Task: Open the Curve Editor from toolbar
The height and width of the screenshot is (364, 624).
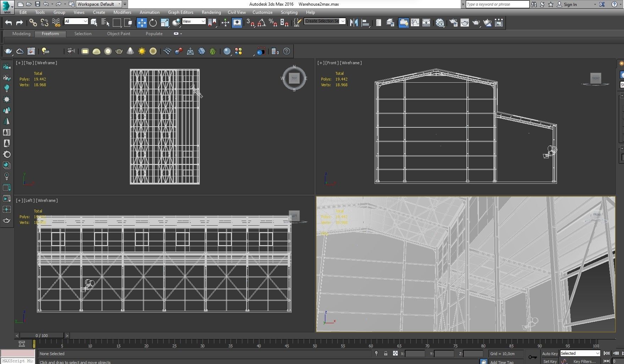Action: pyautogui.click(x=415, y=23)
